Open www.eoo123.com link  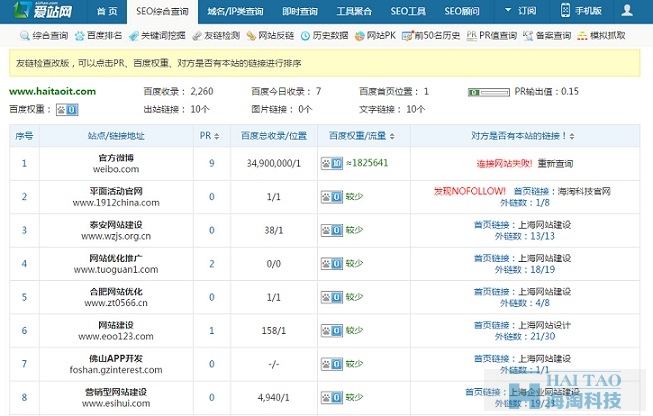[116, 336]
